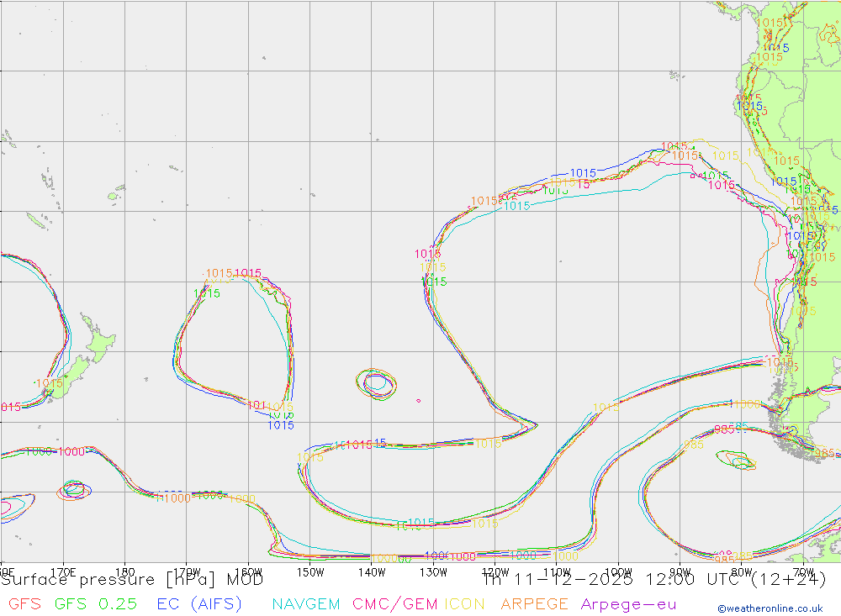Click the 80W longitude label

pyautogui.click(x=742, y=572)
